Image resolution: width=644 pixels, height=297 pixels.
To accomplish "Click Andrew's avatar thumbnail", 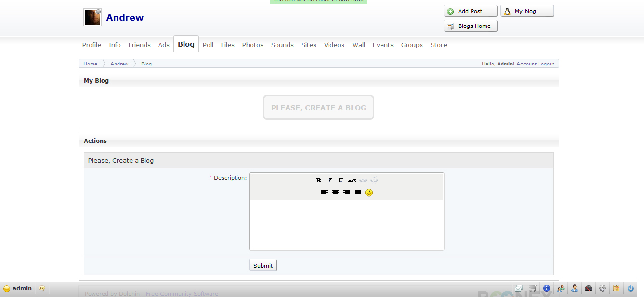I will [x=92, y=17].
